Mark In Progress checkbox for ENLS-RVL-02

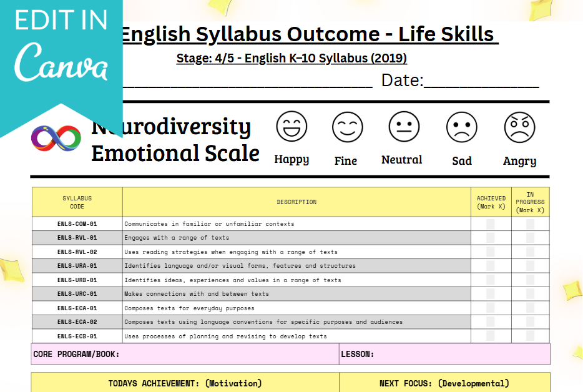[x=530, y=252]
